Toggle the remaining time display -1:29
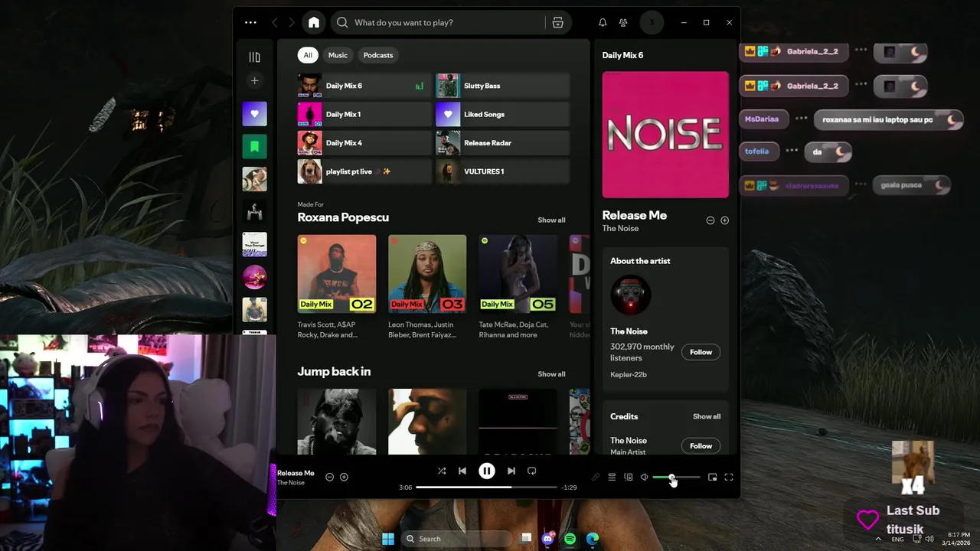This screenshot has height=551, width=980. pos(569,487)
